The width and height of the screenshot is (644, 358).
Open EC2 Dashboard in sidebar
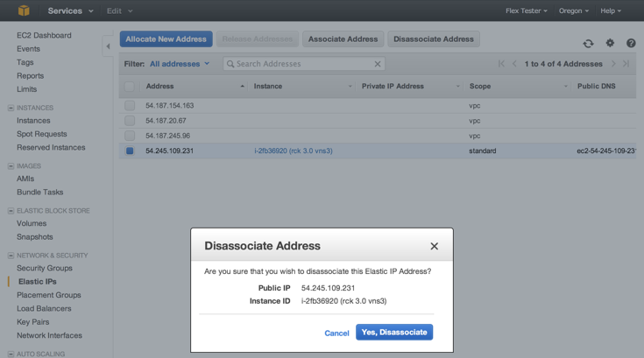coord(44,35)
